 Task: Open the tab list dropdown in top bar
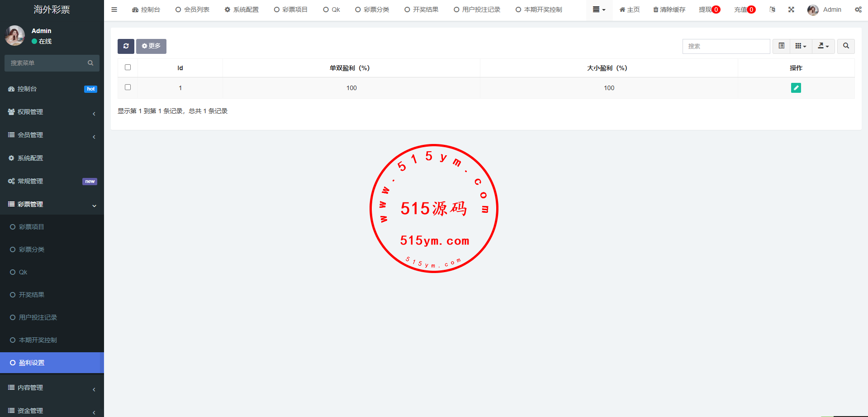coord(599,10)
